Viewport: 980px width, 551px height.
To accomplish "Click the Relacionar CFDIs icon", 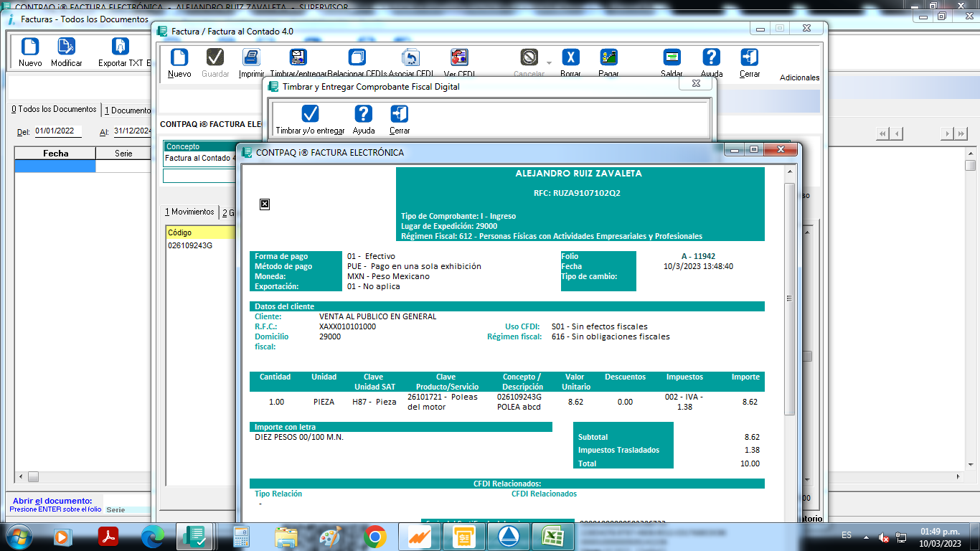I will pyautogui.click(x=357, y=57).
